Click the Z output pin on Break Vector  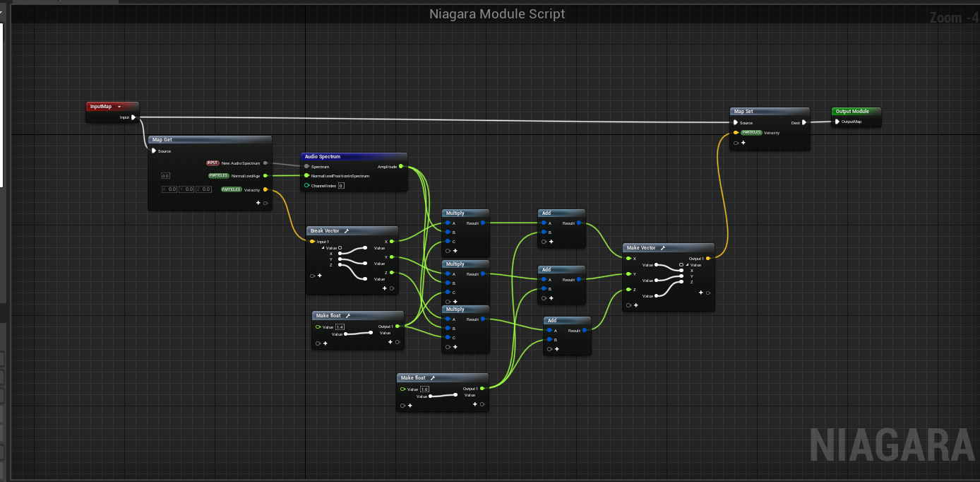point(392,272)
